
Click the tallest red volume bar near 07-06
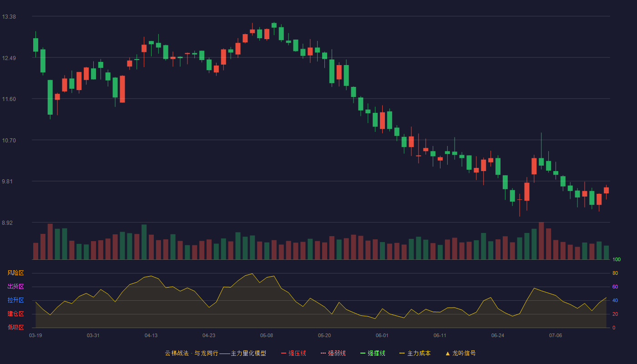(541, 241)
